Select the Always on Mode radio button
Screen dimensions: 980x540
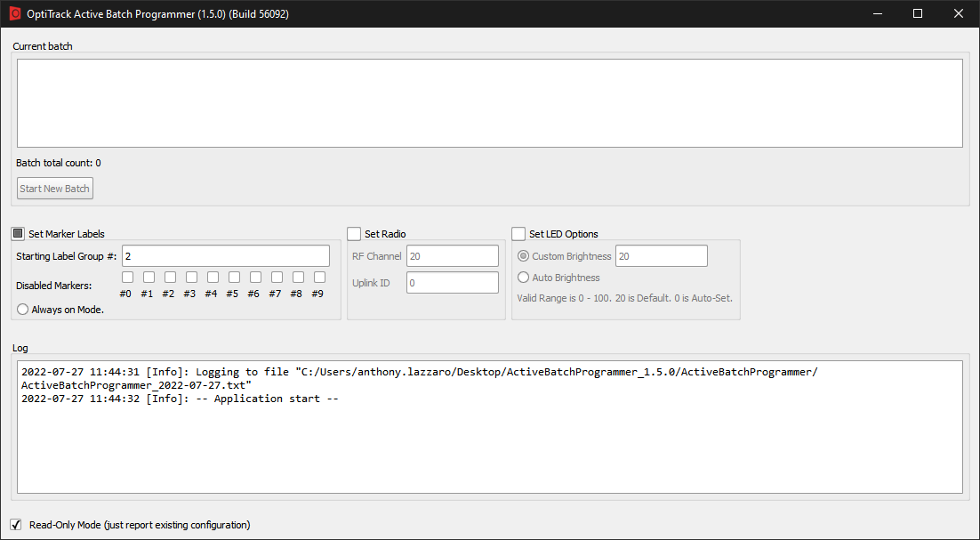[x=20, y=309]
